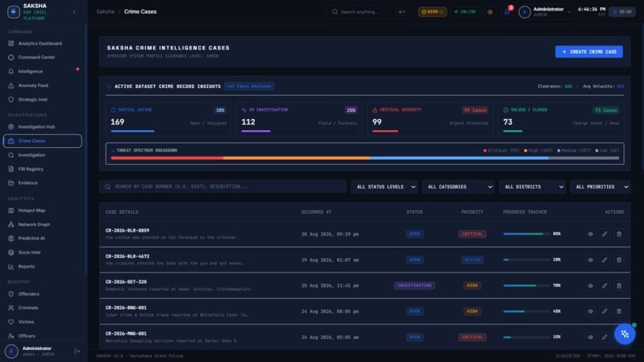Click the Officers icon in sidebar
Screen dimensions: 644x362
point(11,336)
